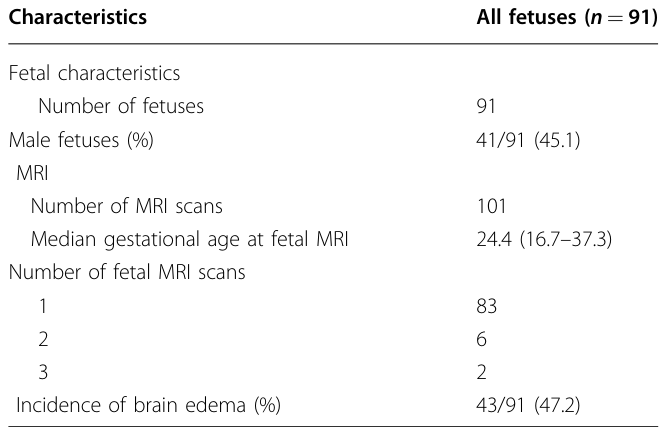Click Median gestational age at fetal MRI

[x=189, y=239]
